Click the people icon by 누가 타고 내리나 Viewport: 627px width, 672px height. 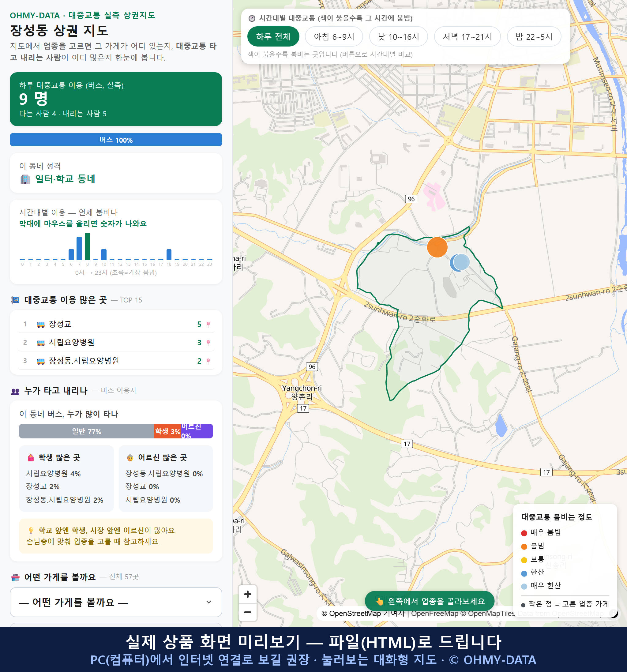(15, 391)
